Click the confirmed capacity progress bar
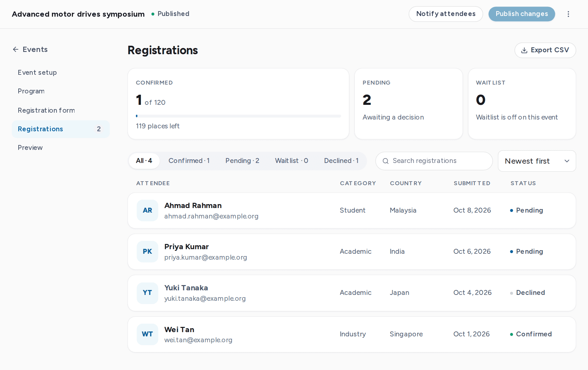The image size is (588, 370). 238,116
